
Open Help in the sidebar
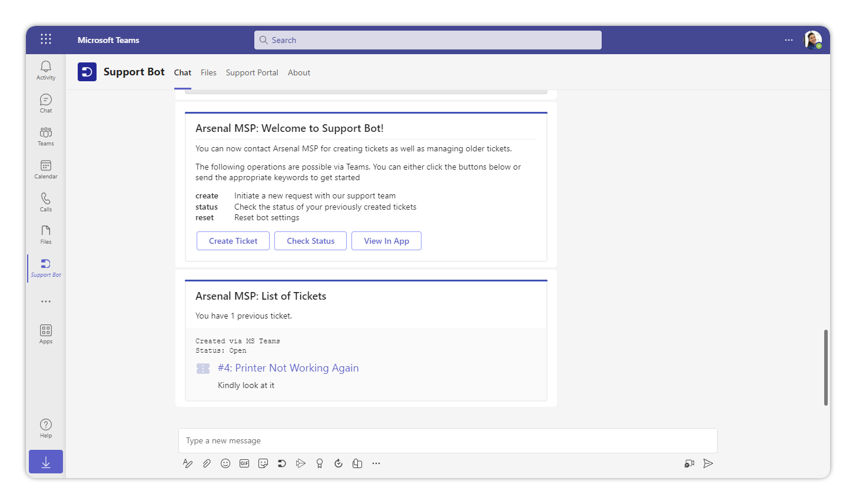point(46,428)
